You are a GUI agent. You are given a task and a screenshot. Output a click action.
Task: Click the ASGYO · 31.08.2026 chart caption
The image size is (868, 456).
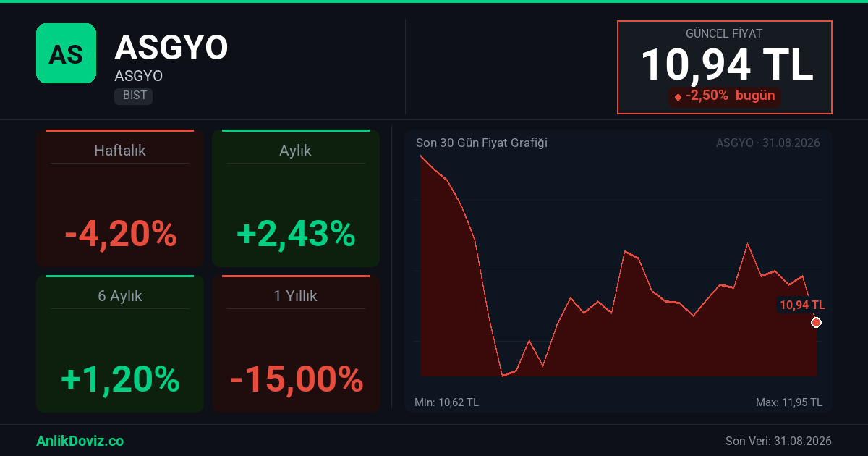(768, 143)
